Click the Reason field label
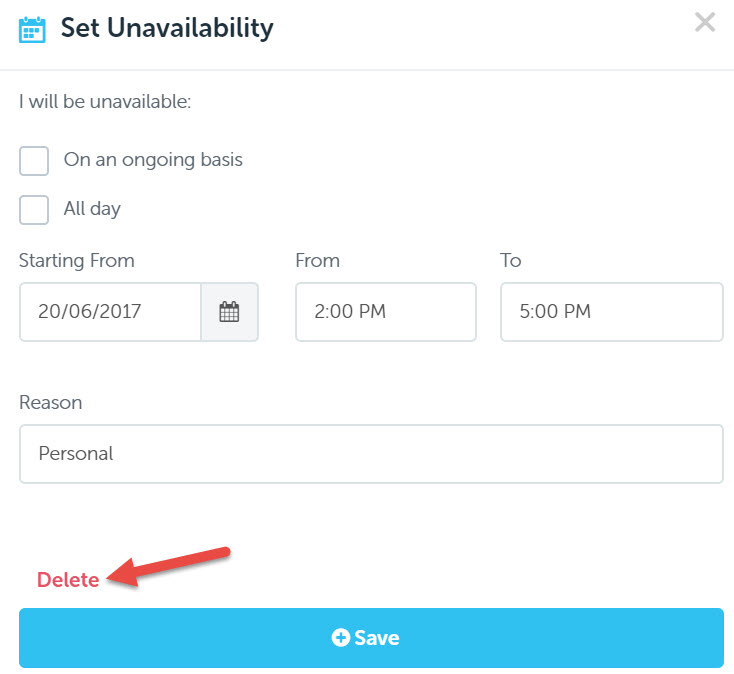The height and width of the screenshot is (674, 734). 51,403
